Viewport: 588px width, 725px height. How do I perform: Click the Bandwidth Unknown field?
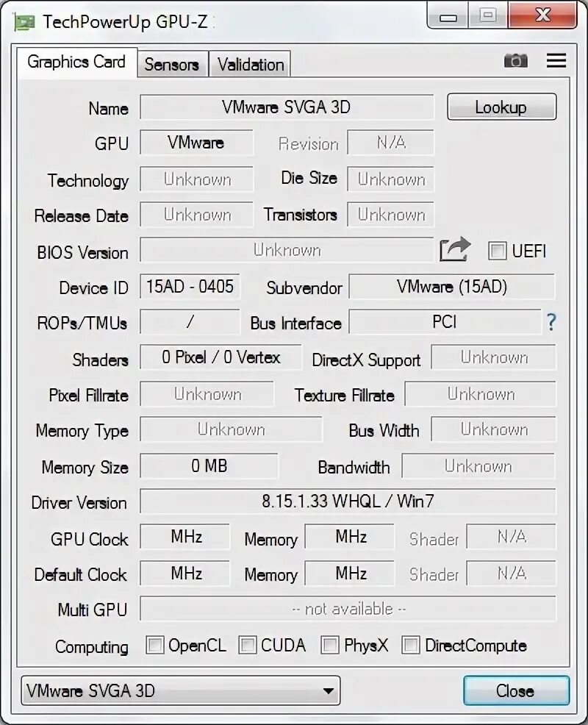tap(478, 465)
